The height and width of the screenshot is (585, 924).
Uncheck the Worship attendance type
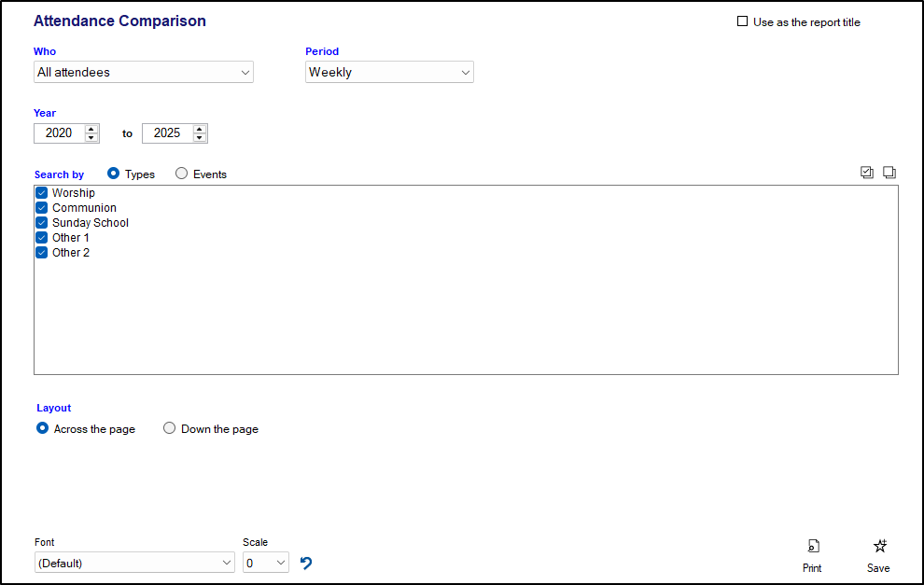pos(42,193)
